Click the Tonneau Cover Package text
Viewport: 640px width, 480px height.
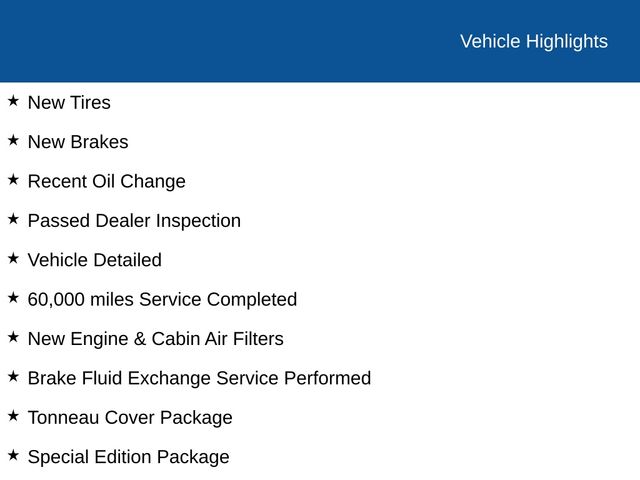pos(130,418)
